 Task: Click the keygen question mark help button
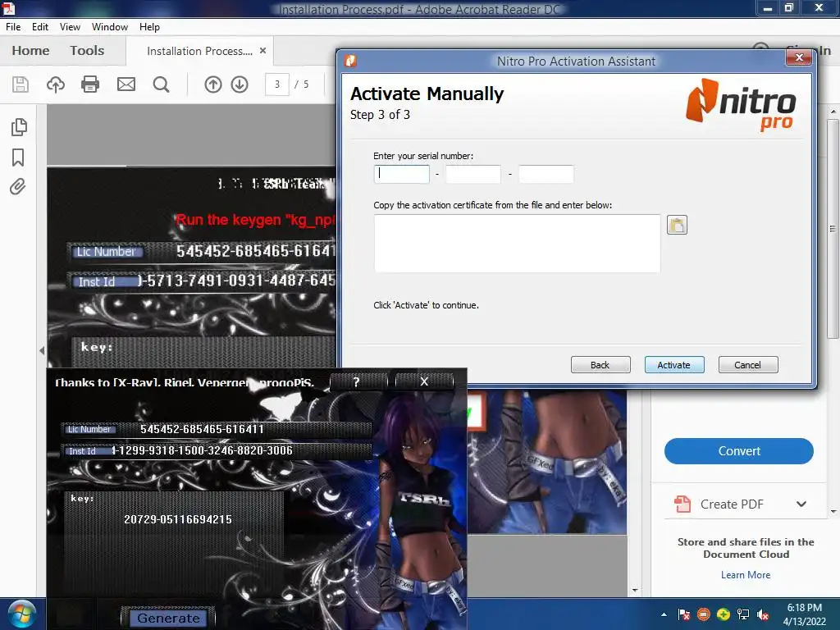tap(358, 381)
